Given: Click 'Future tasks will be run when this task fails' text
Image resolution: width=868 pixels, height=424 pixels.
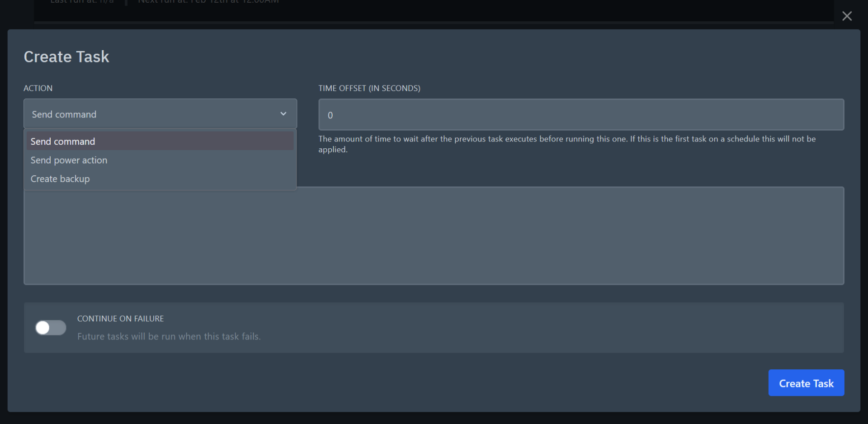Looking at the screenshot, I should (x=169, y=336).
